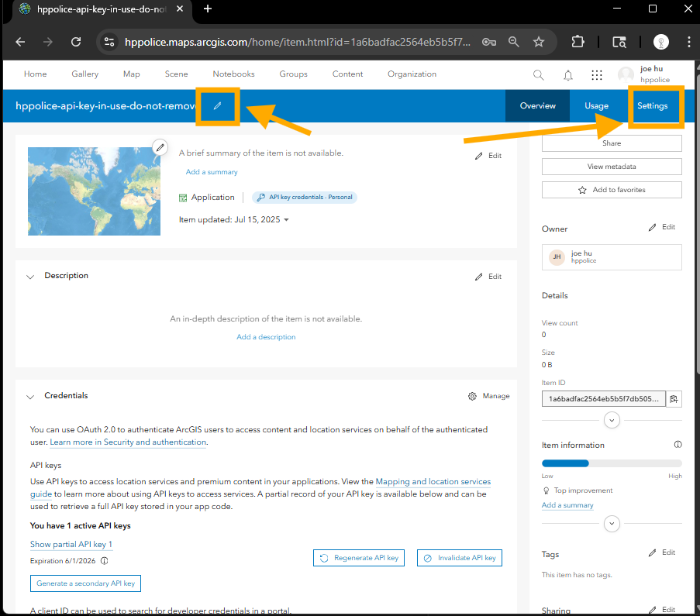This screenshot has height=616, width=700.
Task: Edit the thumbnail using its pencil icon
Action: (160, 147)
